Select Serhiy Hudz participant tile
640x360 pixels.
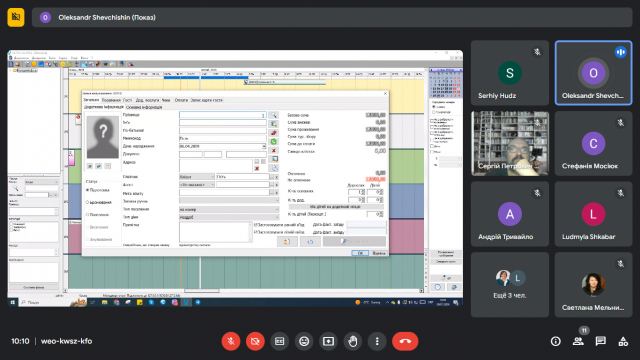tap(510, 73)
